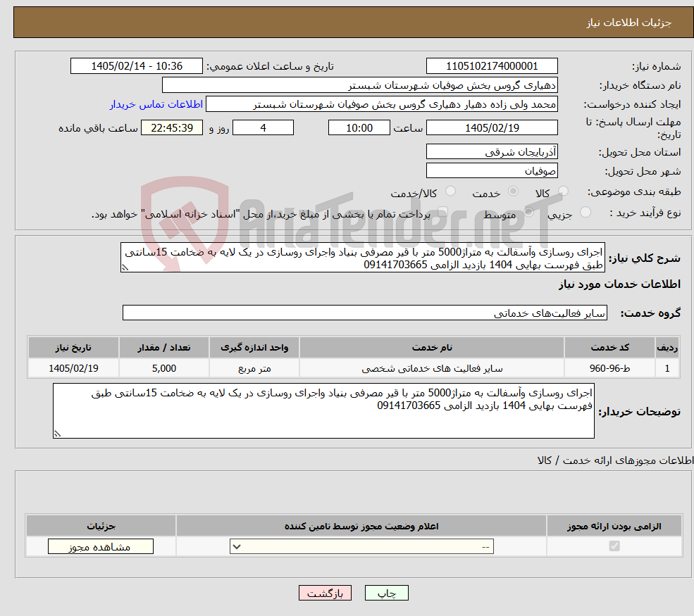Select the کالا radio button
694x616 pixels.
(564, 191)
